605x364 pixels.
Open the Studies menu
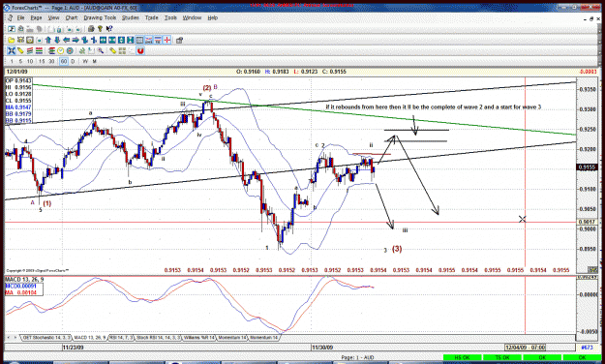pyautogui.click(x=131, y=17)
